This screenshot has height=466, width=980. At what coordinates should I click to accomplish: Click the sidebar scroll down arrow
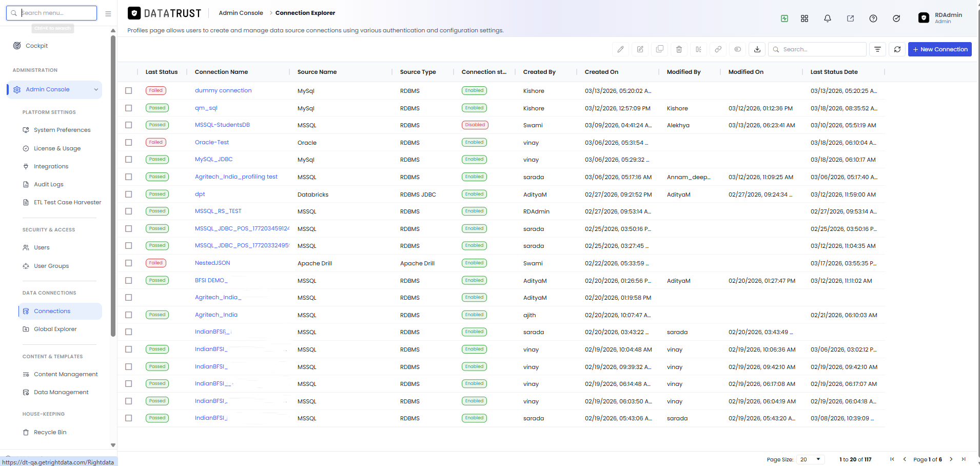[113, 445]
